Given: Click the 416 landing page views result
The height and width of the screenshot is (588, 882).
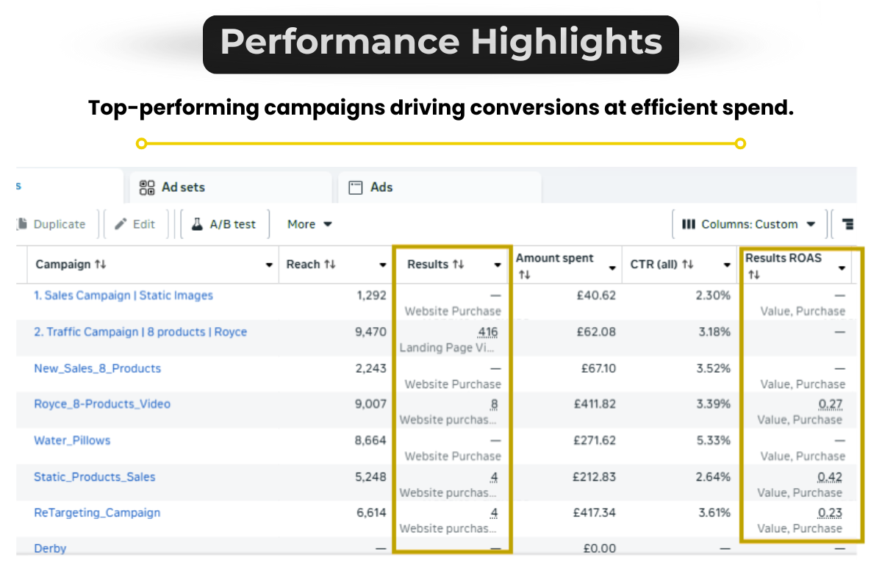Looking at the screenshot, I should [487, 332].
